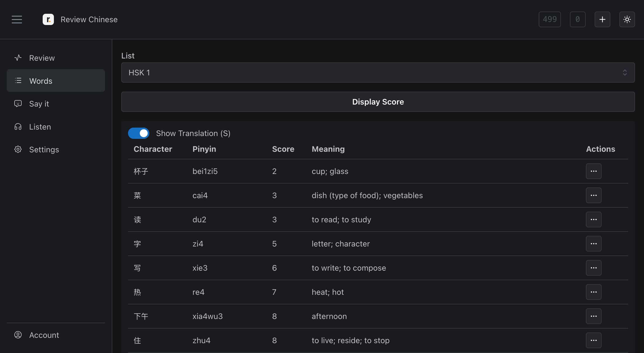Click the Settings gear icon
This screenshot has height=353, width=644.
(18, 149)
